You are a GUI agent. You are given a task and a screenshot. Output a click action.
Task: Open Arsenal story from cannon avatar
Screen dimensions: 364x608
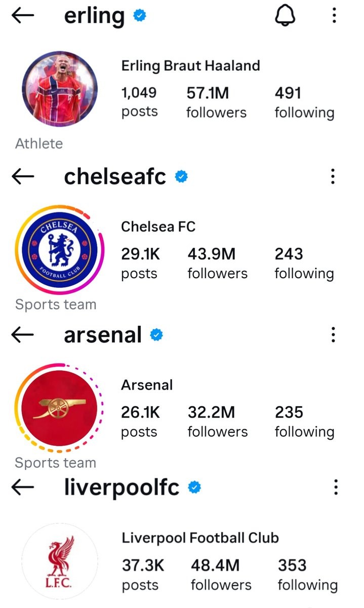coord(60,408)
